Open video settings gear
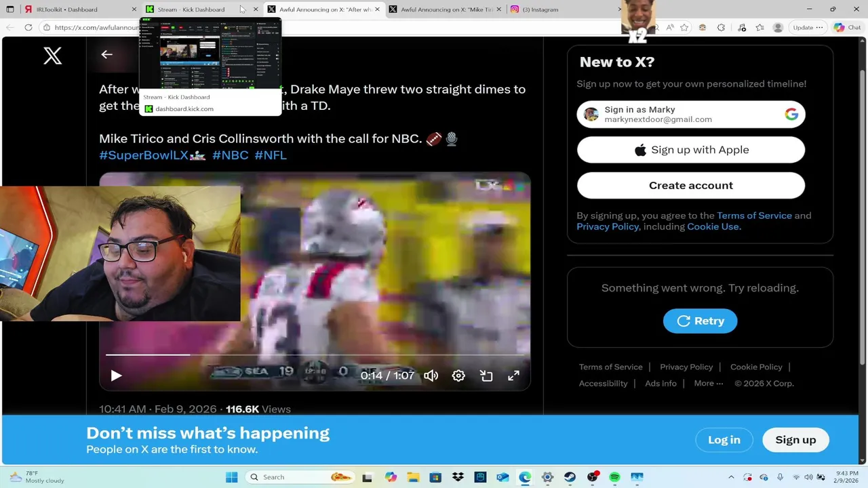The image size is (868, 488). [458, 375]
